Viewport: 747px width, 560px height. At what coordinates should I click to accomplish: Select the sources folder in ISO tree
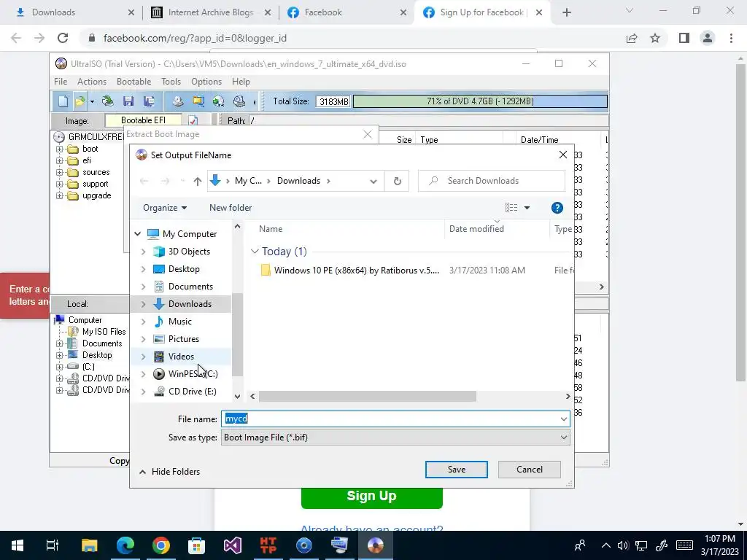point(96,172)
